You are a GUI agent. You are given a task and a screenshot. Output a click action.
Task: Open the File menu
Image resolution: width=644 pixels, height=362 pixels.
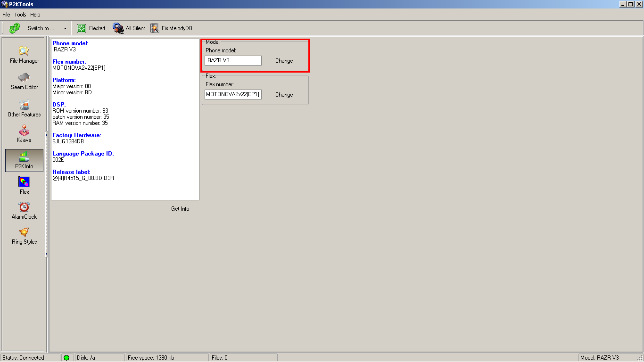6,15
